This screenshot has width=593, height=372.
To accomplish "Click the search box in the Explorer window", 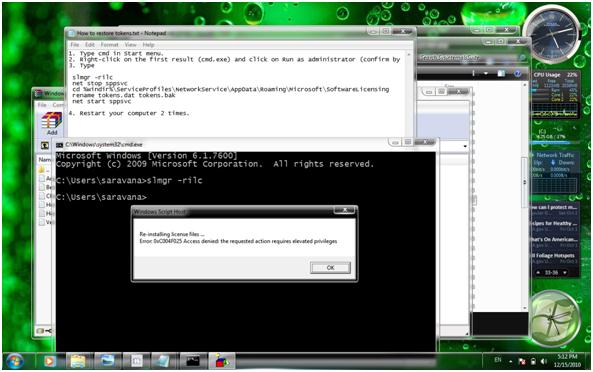I will [x=473, y=57].
